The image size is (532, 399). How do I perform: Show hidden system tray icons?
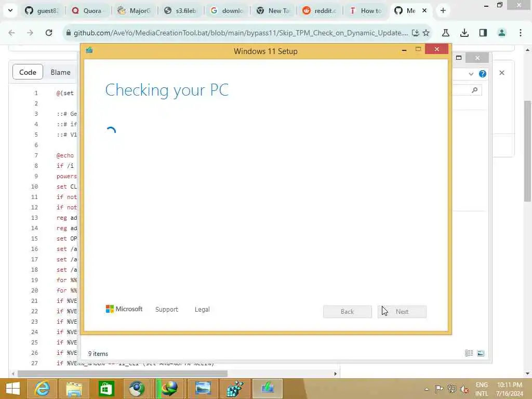point(427,389)
